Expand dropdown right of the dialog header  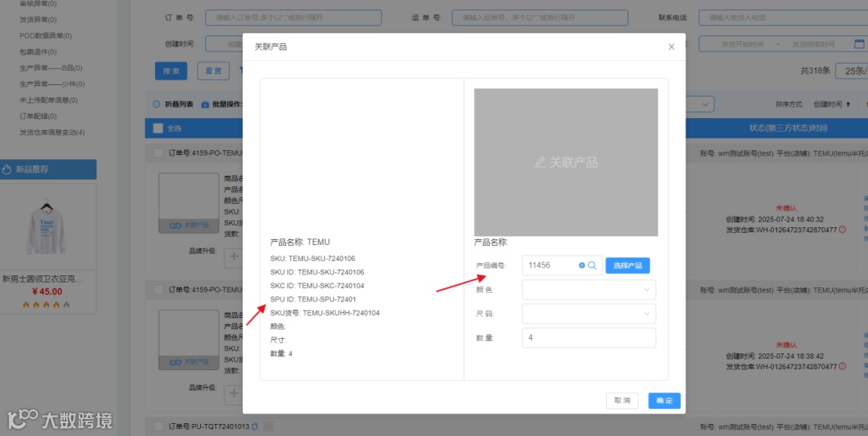pyautogui.click(x=705, y=104)
